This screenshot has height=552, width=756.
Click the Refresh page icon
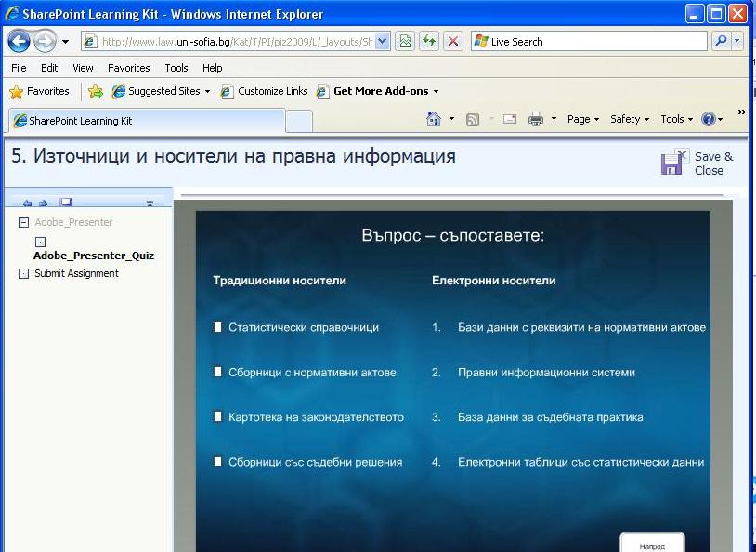428,42
